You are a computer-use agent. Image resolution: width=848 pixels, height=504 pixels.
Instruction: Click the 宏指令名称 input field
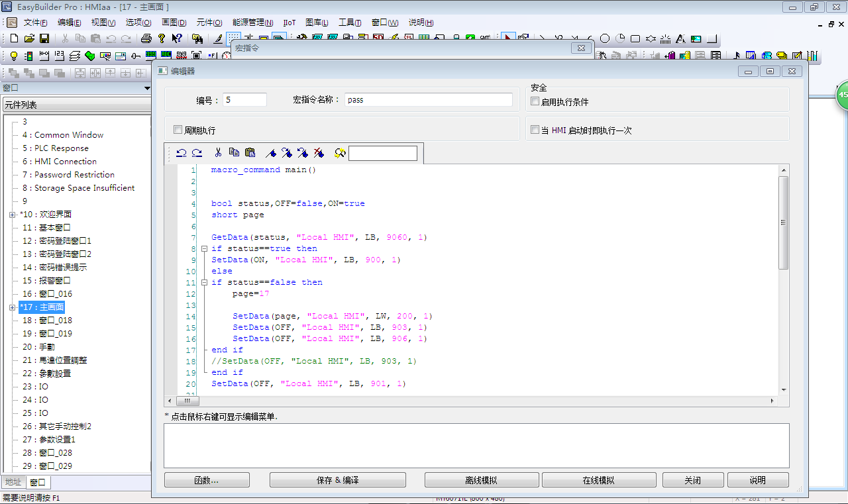click(428, 100)
